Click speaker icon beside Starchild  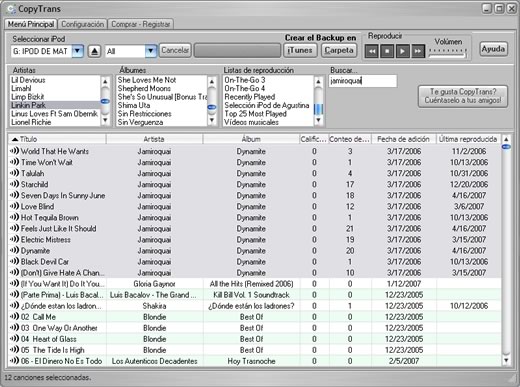(x=14, y=184)
